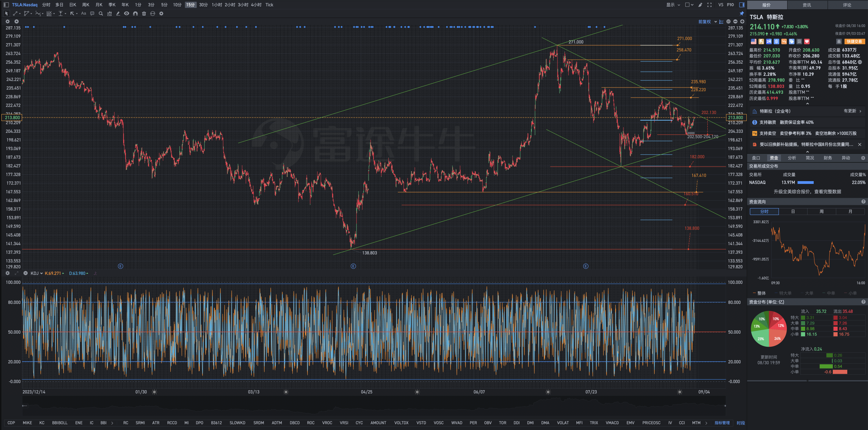Activate the magnifier zoom tool
The image size is (868, 430).
point(101,13)
